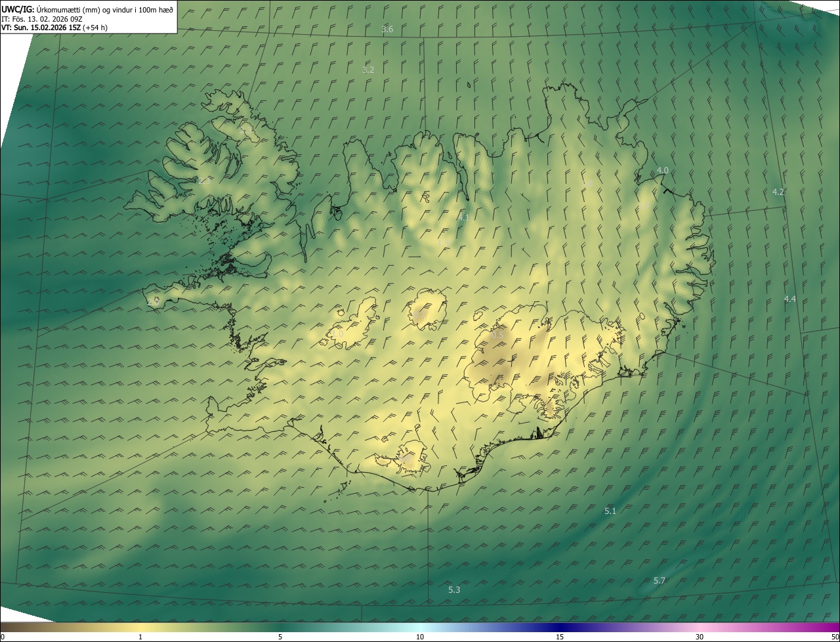
Task: Click the 'VT: Sun. 15.02.2026 15Z (+54 h)' line
Action: coord(54,28)
